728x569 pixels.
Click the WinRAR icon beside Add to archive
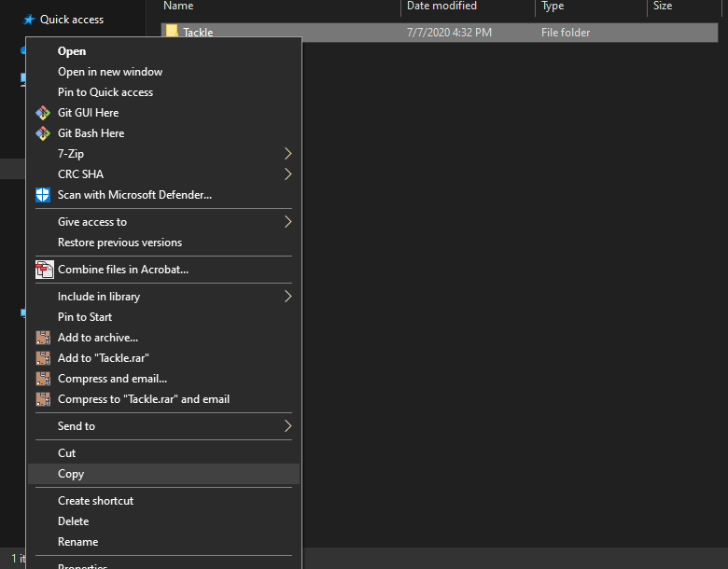(42, 338)
